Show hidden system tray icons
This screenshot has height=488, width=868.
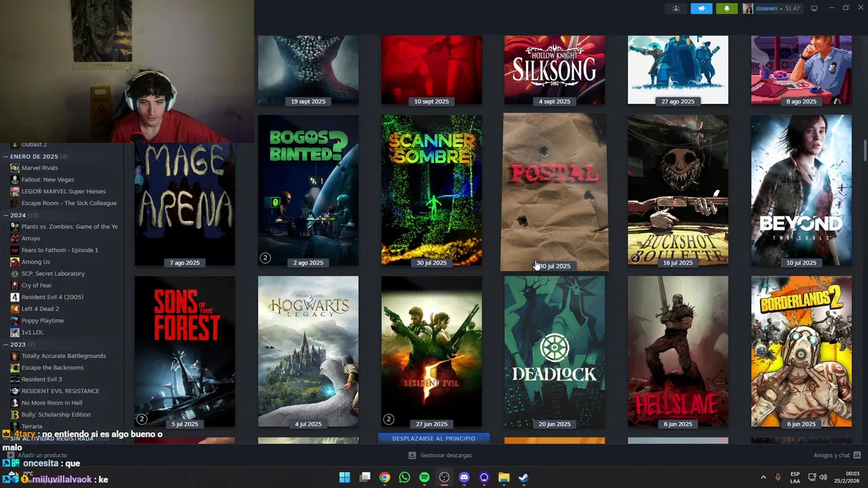(x=763, y=477)
